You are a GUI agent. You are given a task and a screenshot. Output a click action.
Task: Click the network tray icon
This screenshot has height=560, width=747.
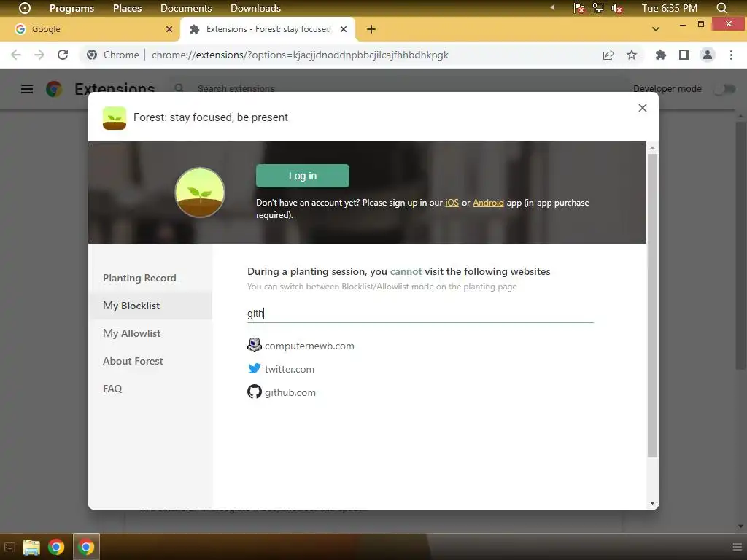coord(598,8)
